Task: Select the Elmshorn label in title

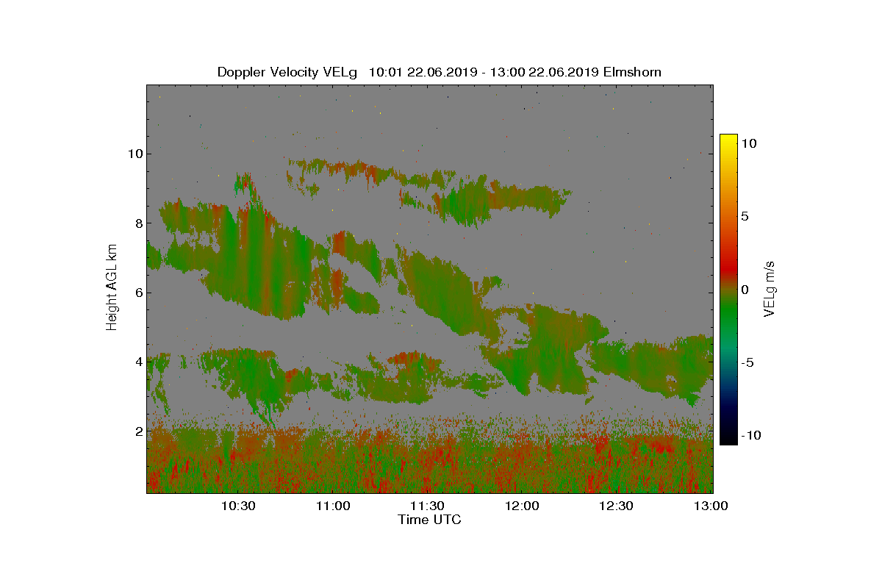Action: click(x=632, y=72)
